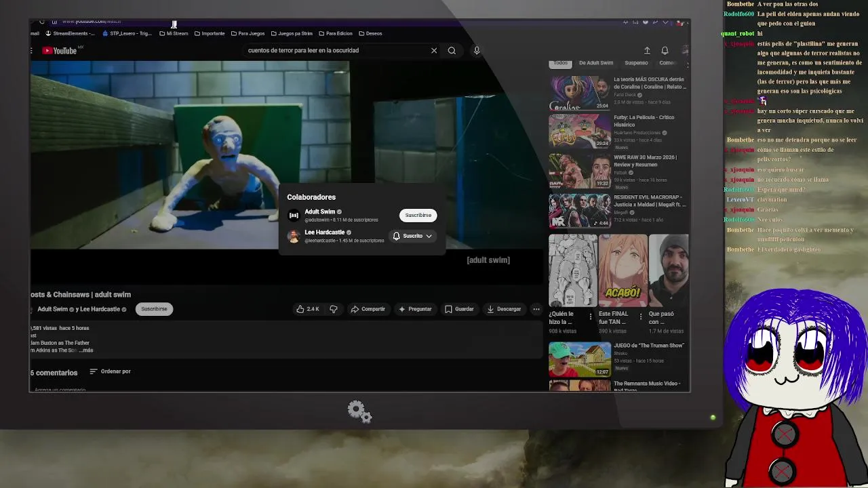868x488 pixels.
Task: Click Lee Hardcastle's avatar in Colaboradores
Action: click(x=294, y=236)
